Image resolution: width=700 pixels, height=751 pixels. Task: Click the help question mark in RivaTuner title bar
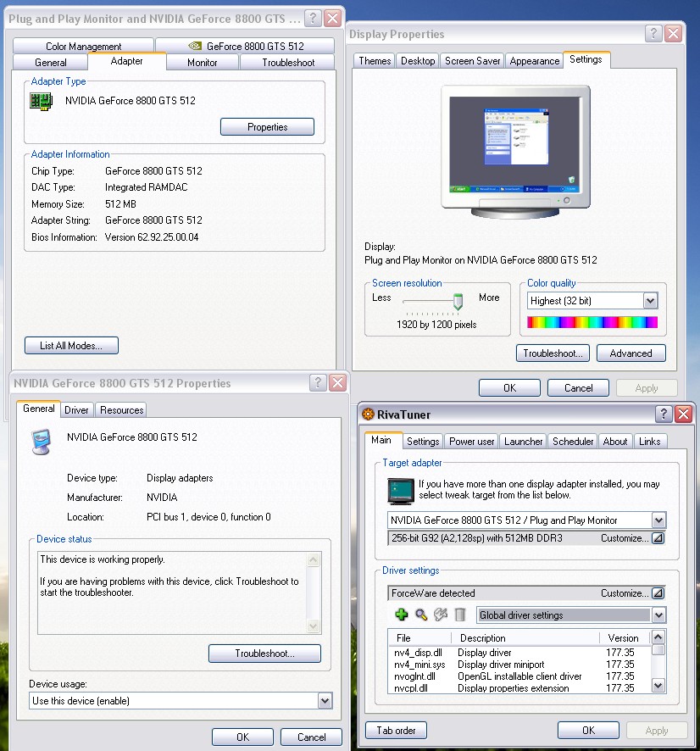tap(664, 414)
